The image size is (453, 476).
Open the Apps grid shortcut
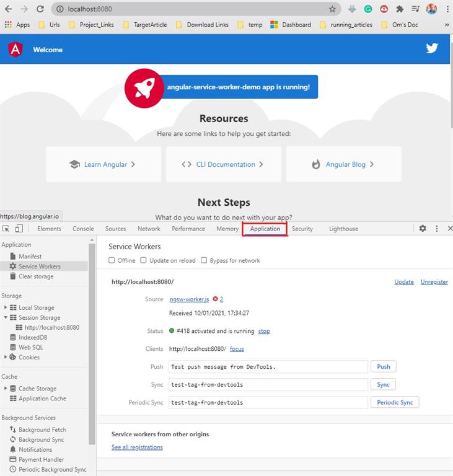(x=17, y=25)
